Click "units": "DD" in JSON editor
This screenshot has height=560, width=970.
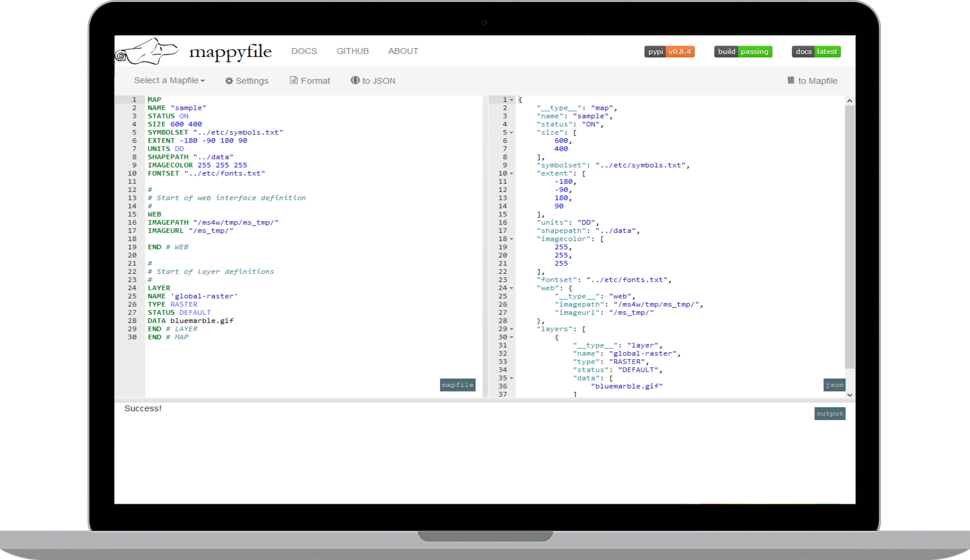[x=568, y=223]
